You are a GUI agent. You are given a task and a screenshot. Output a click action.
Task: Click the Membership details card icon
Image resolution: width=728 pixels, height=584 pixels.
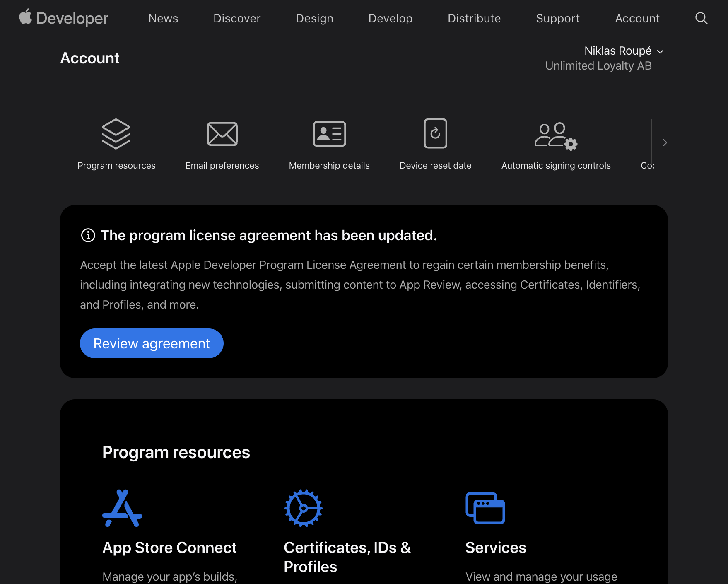[329, 134]
